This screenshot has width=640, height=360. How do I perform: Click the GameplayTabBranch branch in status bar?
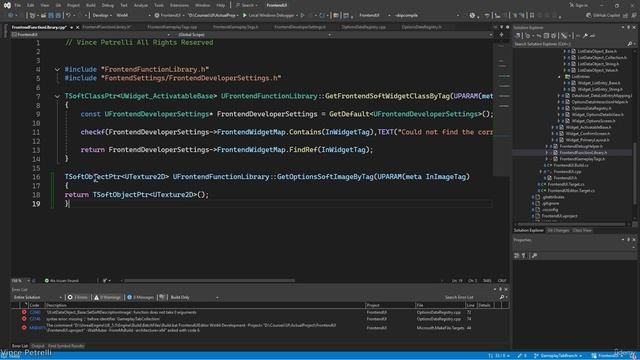click(x=558, y=356)
